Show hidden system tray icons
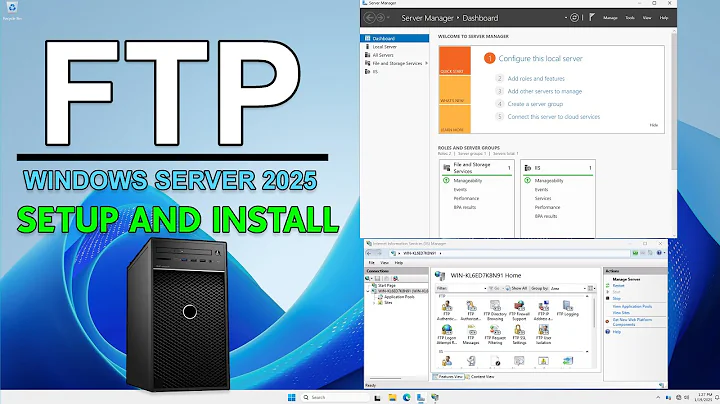Screen dimensions: 720x404 click(x=658, y=398)
